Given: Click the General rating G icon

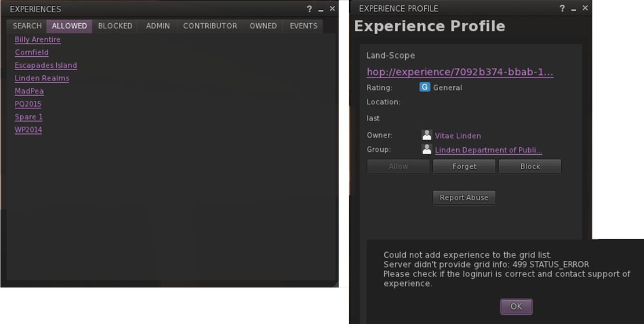Looking at the screenshot, I should (x=425, y=88).
